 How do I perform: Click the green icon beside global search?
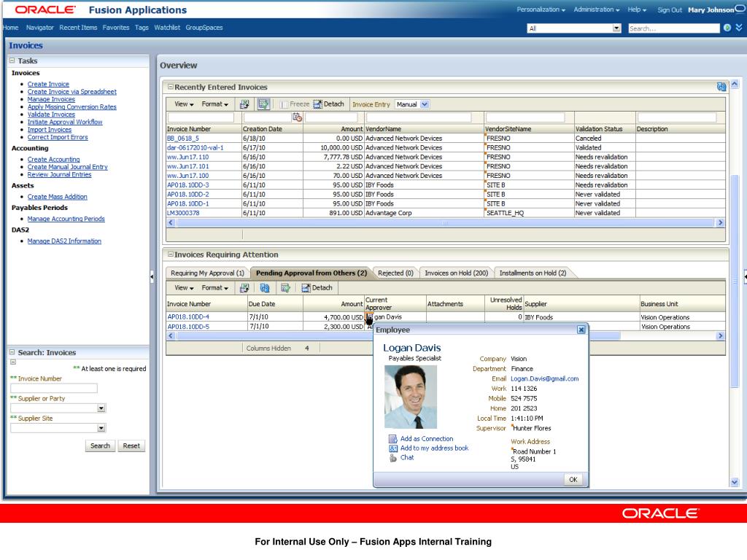coord(727,28)
